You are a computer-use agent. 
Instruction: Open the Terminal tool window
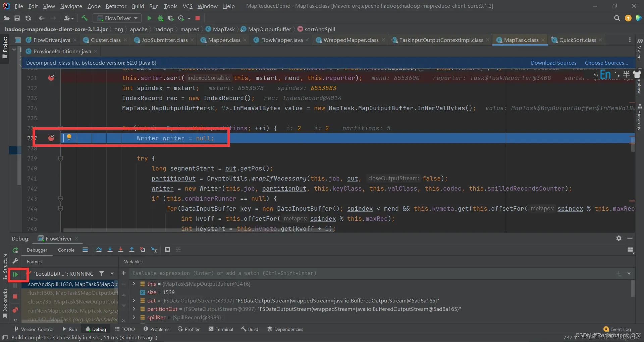click(x=221, y=329)
